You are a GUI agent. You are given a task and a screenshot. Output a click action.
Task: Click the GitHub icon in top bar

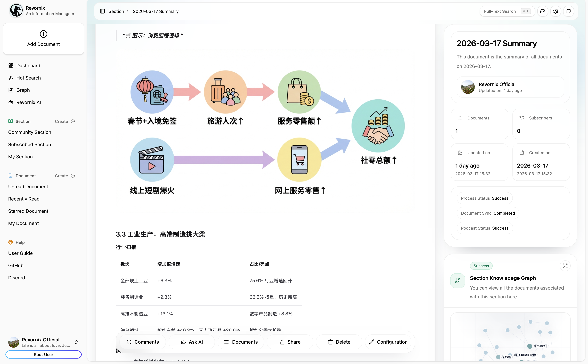[568, 11]
